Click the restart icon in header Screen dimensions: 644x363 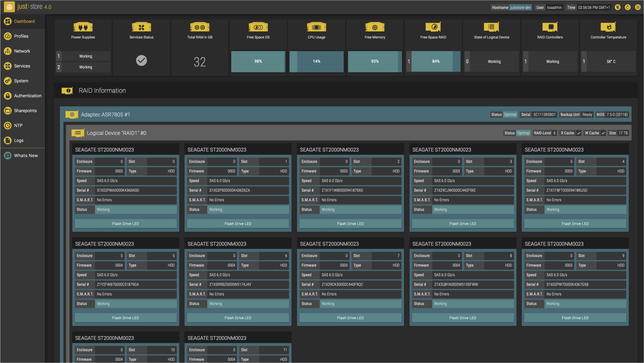point(628,7)
